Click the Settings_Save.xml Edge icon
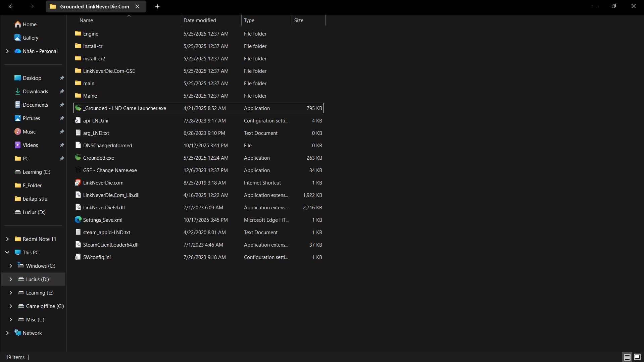This screenshot has height=362, width=644. click(78, 220)
